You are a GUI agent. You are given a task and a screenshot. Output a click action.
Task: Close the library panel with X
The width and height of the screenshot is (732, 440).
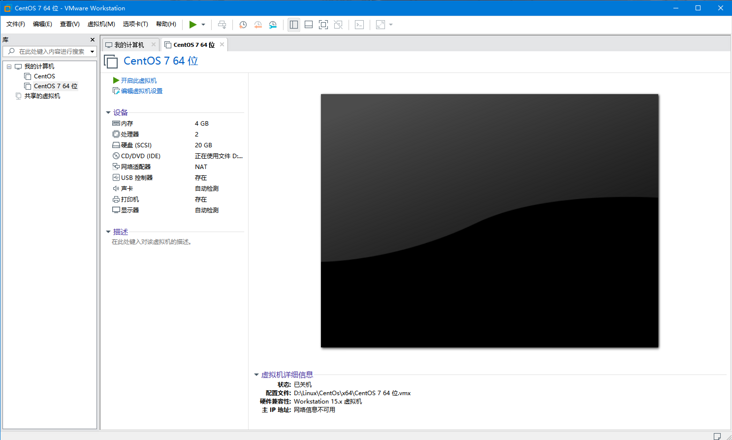(x=92, y=40)
